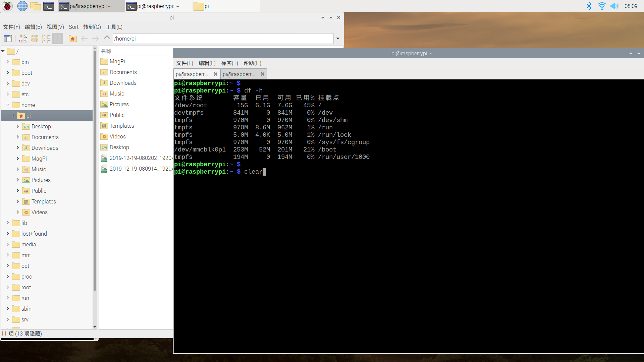Navigate forward in file manager
Viewport: 644px width, 362px height.
pyautogui.click(x=96, y=39)
